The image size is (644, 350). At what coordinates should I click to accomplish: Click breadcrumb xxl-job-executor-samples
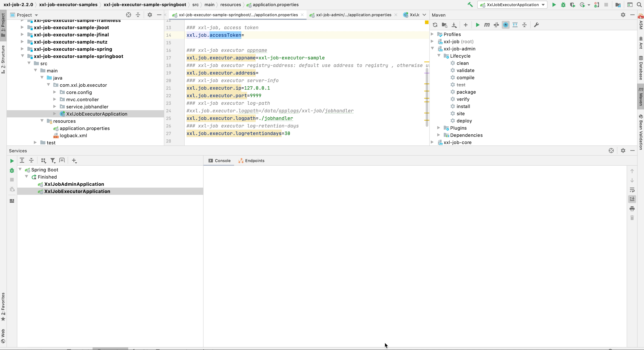tap(68, 5)
